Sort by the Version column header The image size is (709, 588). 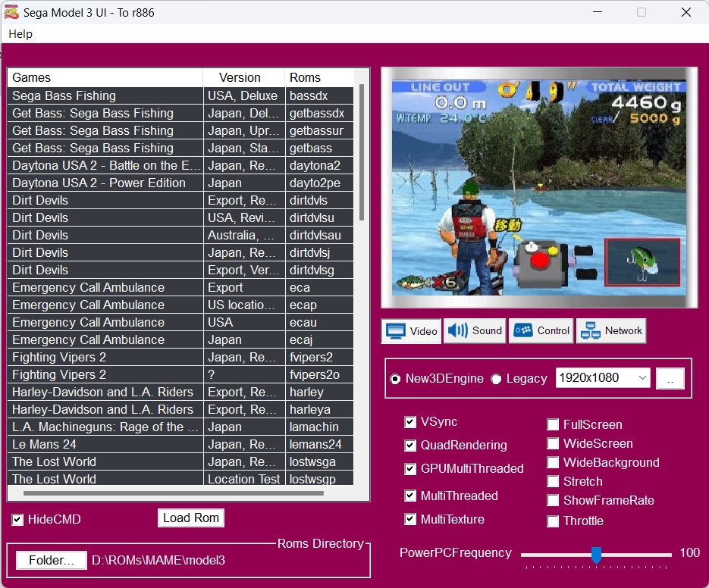click(x=243, y=78)
